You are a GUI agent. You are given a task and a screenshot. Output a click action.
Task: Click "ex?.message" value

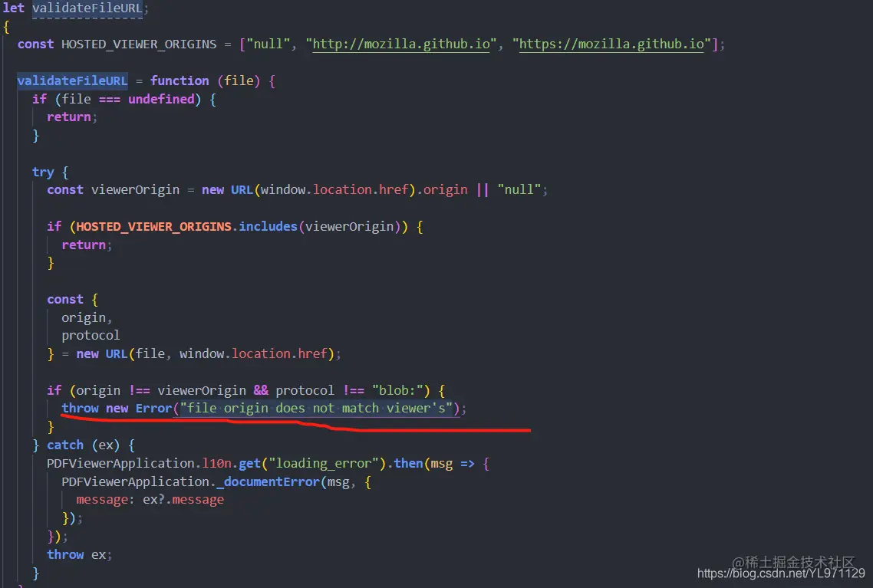pyautogui.click(x=183, y=500)
